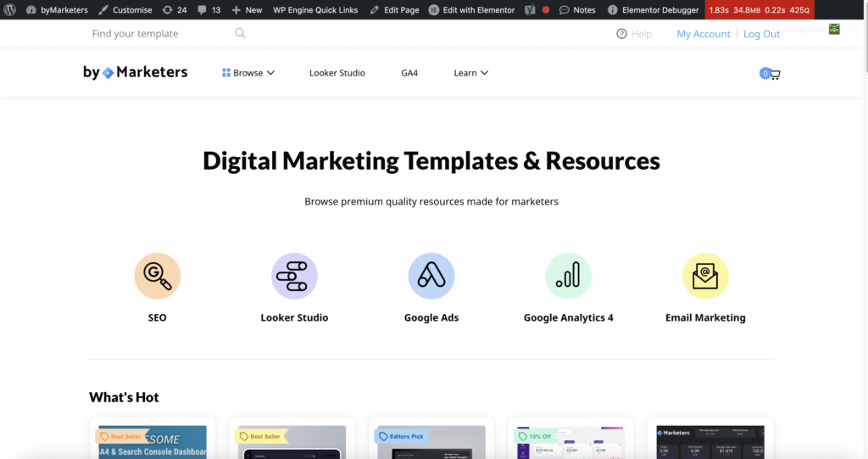
Task: Open the Elementor Debugger item
Action: coord(654,10)
